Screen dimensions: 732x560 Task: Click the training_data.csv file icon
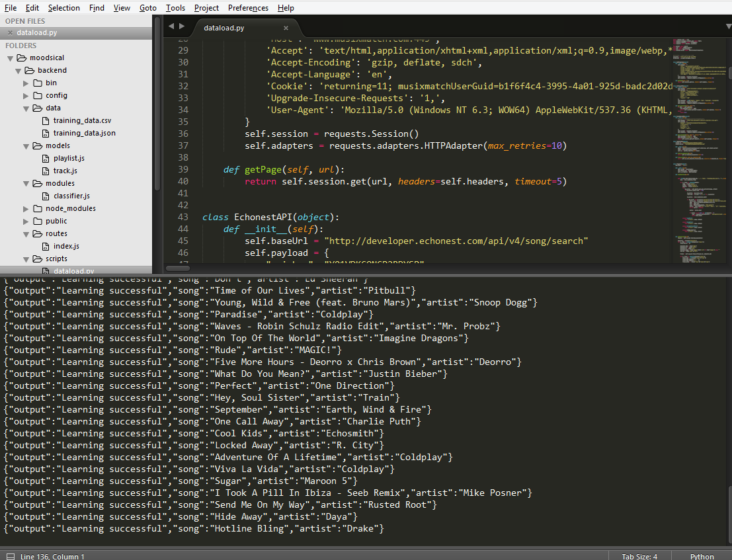[x=45, y=121]
